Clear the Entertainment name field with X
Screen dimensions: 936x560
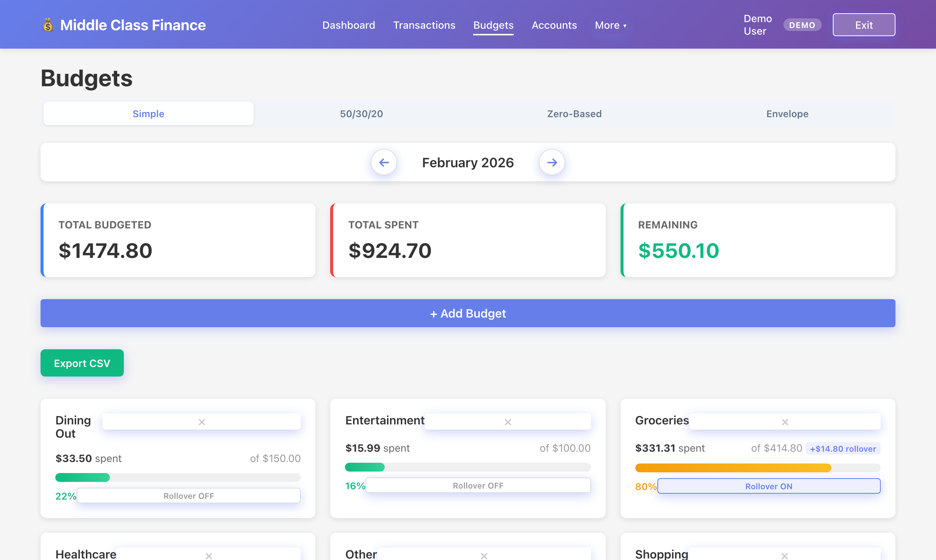click(x=508, y=421)
